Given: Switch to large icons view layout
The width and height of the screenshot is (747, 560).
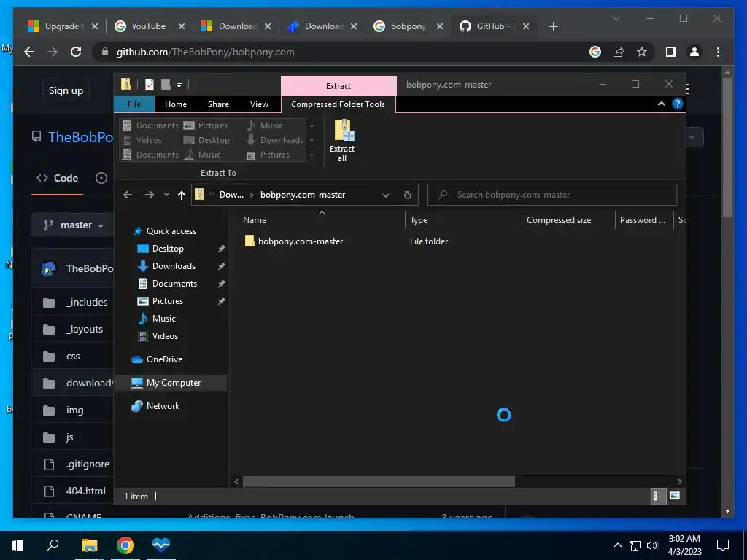Looking at the screenshot, I should pos(675,496).
